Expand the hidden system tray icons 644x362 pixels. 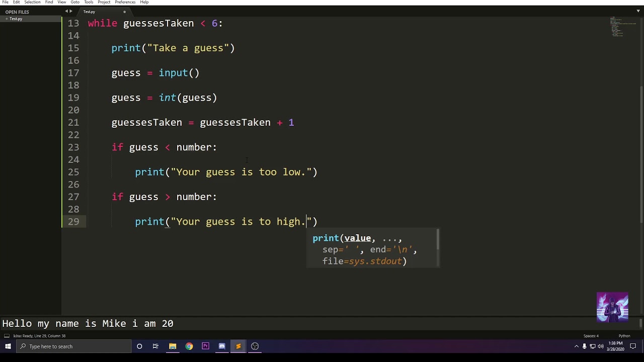577,346
